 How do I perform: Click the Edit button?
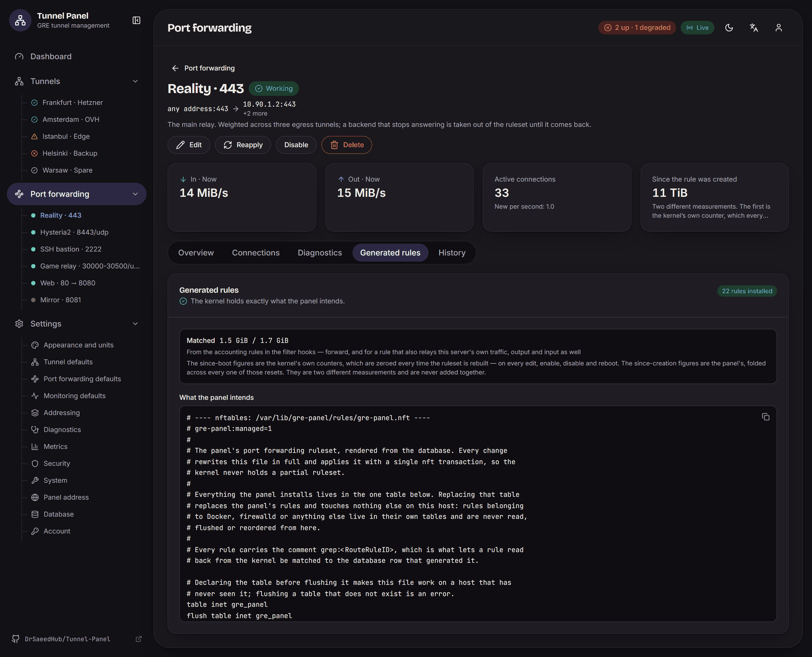[x=189, y=145]
